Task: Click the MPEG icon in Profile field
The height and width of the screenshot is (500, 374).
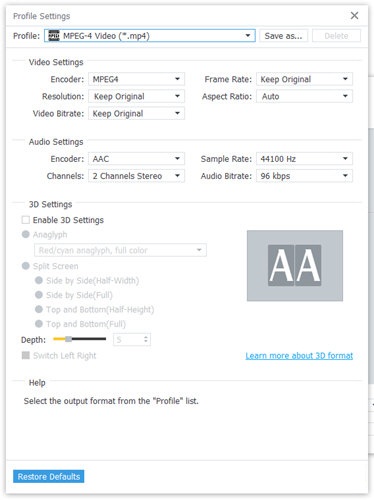Action: pyautogui.click(x=54, y=35)
